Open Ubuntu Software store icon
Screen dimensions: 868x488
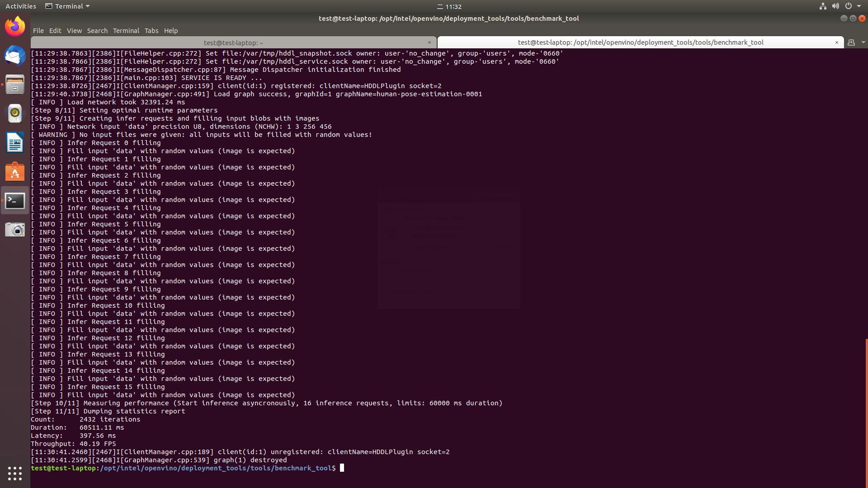coord(15,172)
